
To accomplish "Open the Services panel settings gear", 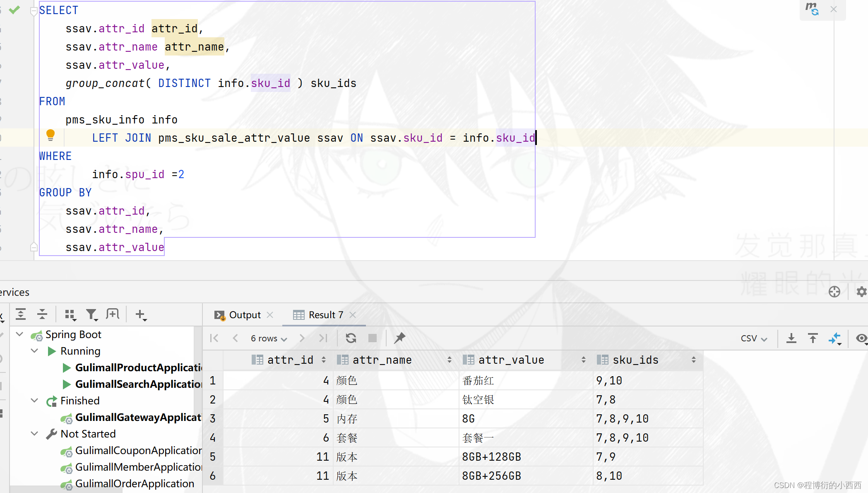I will click(x=861, y=292).
